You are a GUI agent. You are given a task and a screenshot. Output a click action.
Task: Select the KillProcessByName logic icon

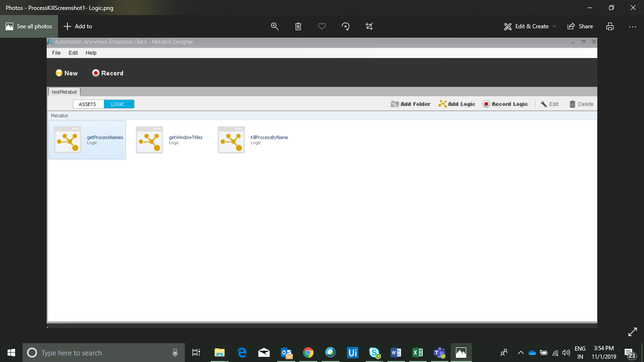[x=231, y=140]
